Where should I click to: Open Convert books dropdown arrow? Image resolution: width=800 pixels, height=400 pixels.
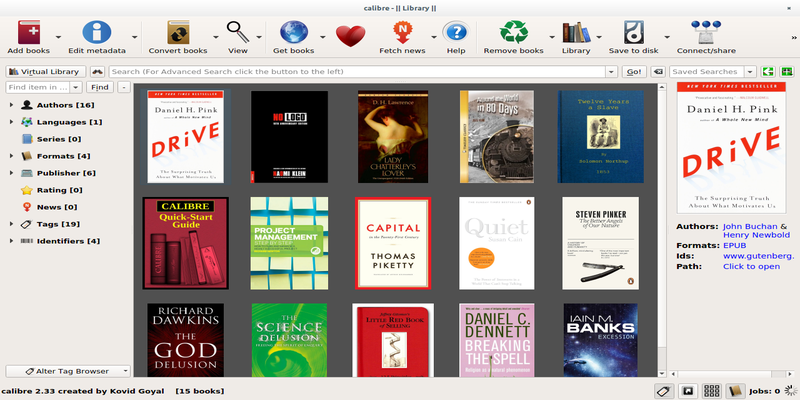pyautogui.click(x=215, y=37)
